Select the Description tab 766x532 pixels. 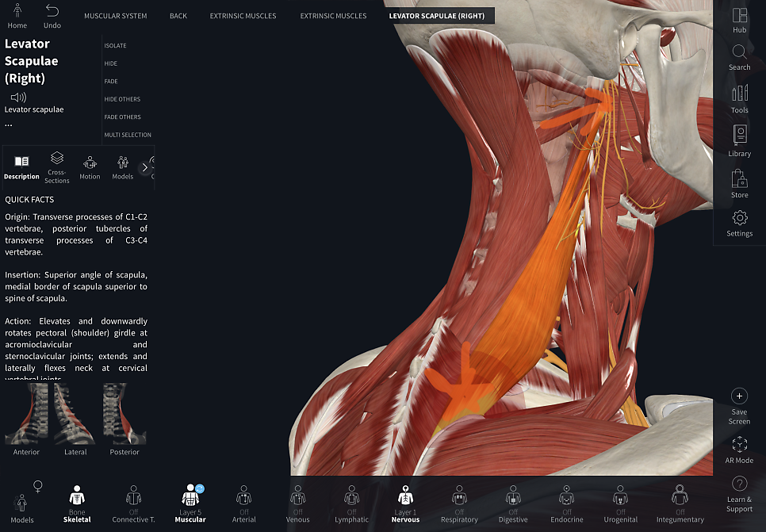21,167
